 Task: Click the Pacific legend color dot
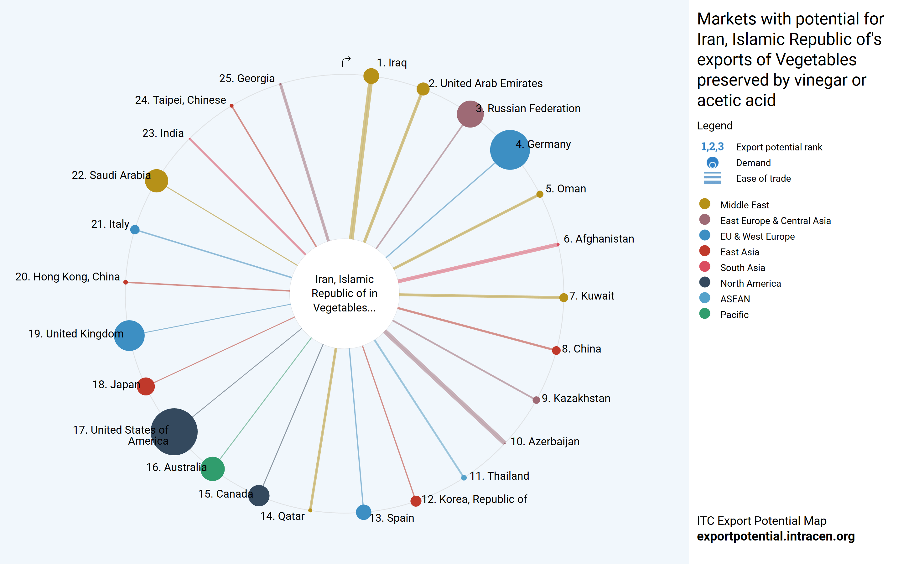705,314
